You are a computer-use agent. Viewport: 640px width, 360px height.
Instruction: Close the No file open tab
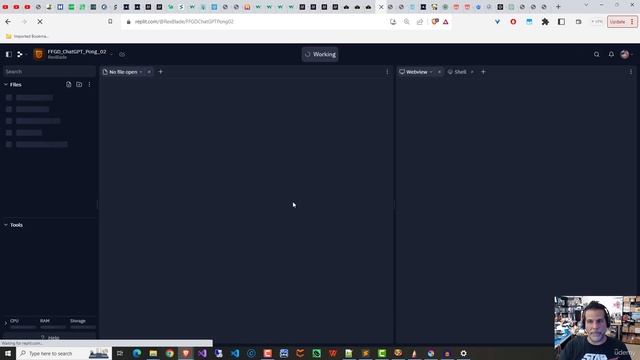point(149,72)
